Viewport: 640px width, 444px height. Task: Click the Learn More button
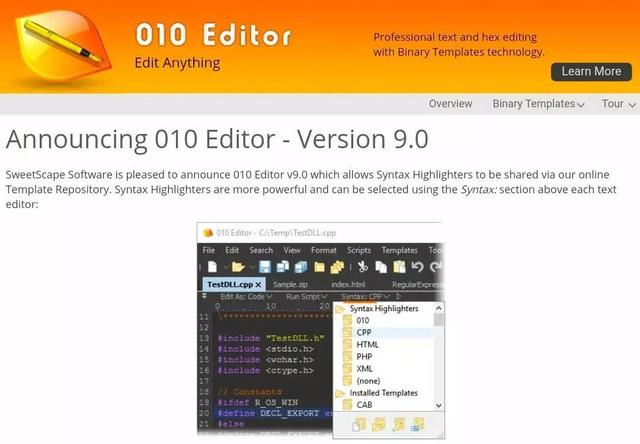point(591,71)
